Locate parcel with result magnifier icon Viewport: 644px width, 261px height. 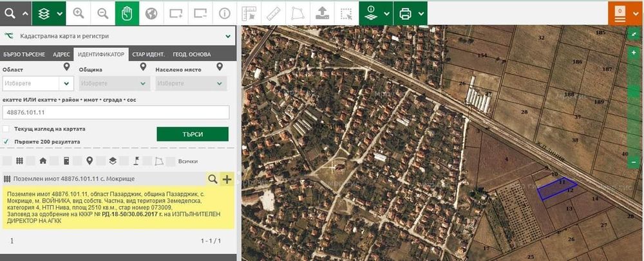(x=213, y=179)
